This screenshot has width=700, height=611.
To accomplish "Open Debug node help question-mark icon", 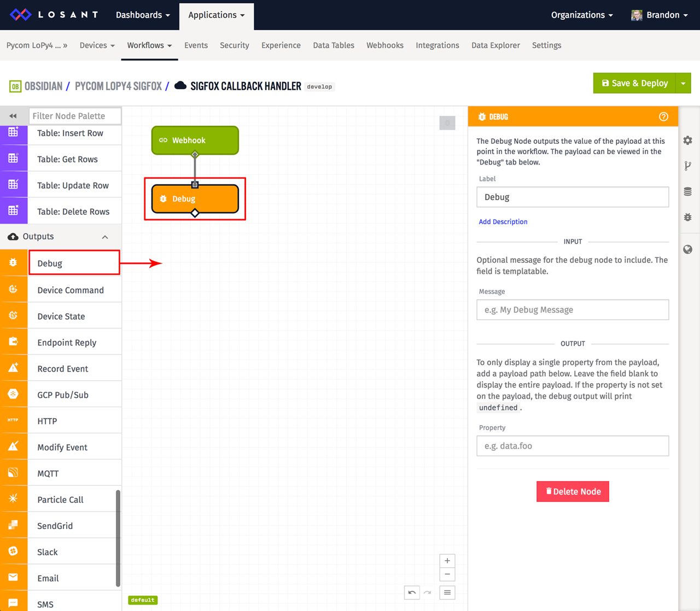I will click(x=663, y=116).
